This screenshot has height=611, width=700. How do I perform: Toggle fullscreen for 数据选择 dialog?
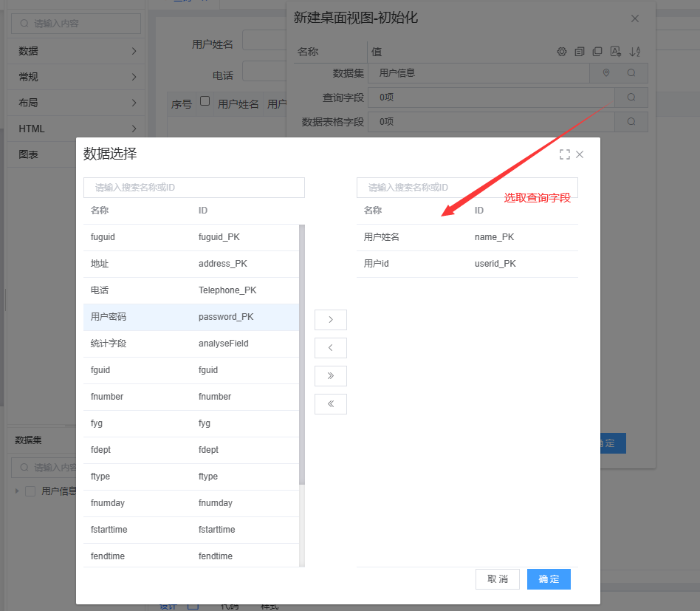[x=565, y=154]
